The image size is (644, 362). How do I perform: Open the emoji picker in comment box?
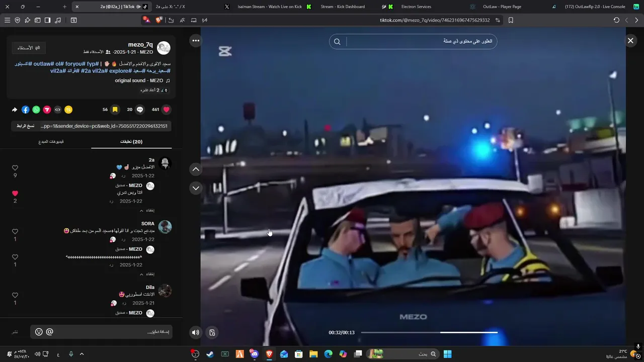(x=39, y=332)
